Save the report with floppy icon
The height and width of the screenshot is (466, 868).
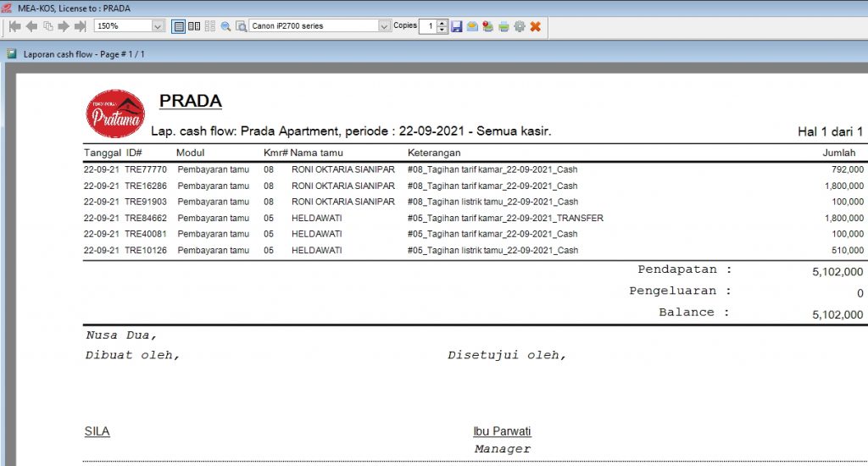pyautogui.click(x=457, y=26)
